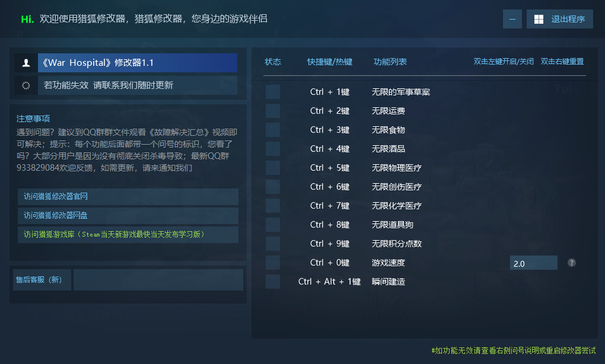Click the game speed value field 2.0
The width and height of the screenshot is (605, 364).
[534, 263]
